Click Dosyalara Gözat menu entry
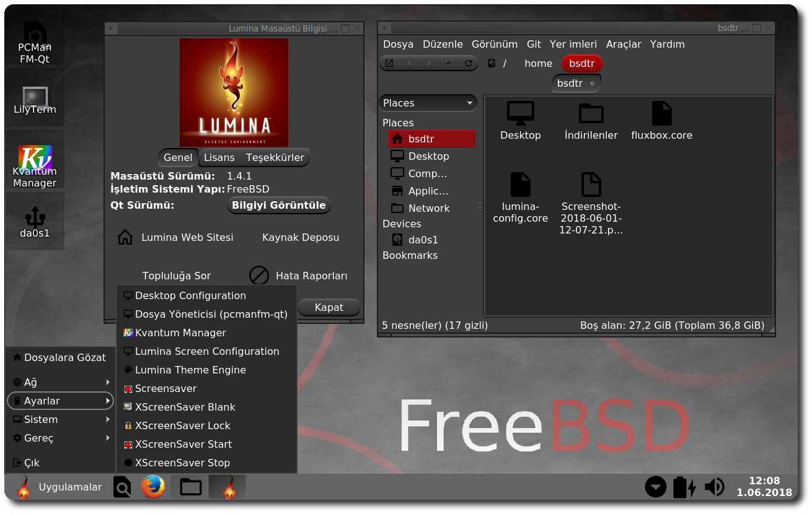 [x=60, y=357]
